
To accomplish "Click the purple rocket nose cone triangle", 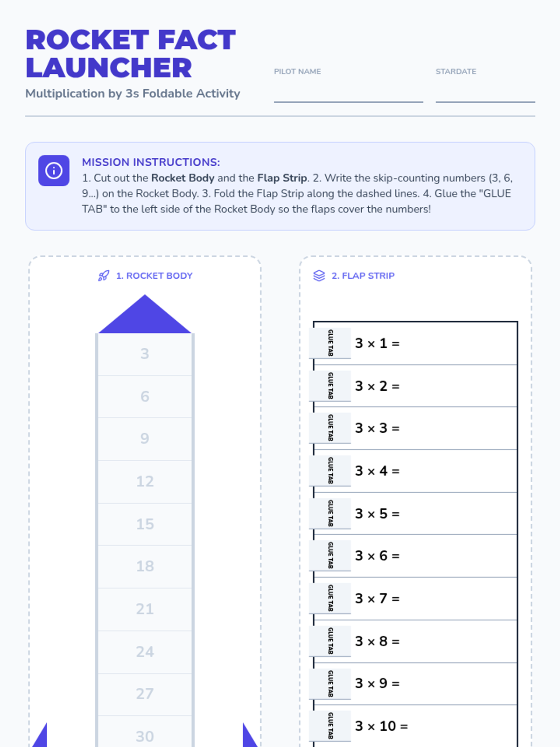I will [x=145, y=314].
